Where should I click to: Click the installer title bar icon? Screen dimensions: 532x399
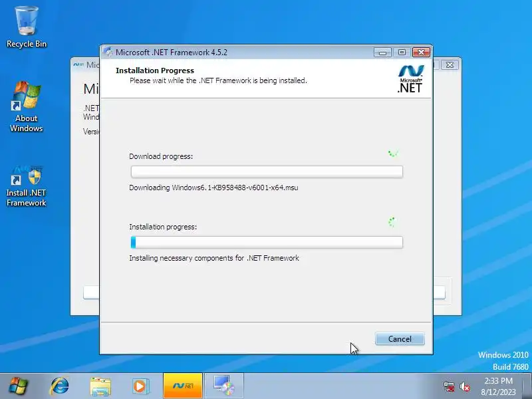point(107,52)
